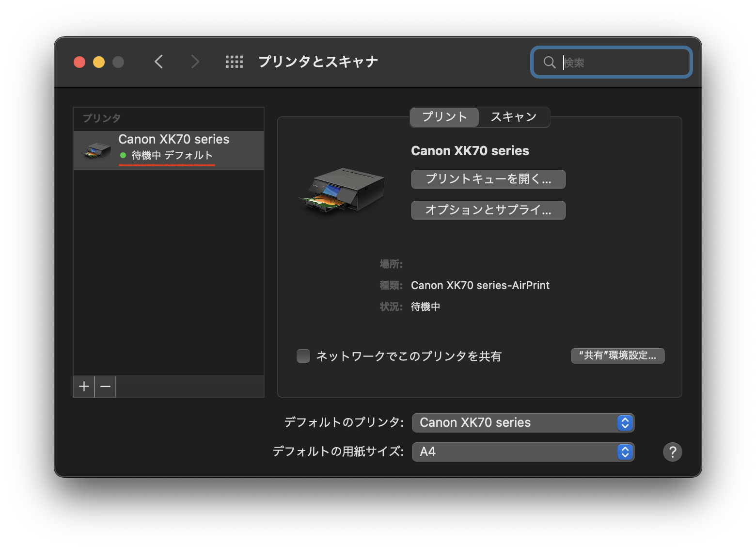756x549 pixels.
Task: Open help with the question mark button
Action: pos(672,452)
